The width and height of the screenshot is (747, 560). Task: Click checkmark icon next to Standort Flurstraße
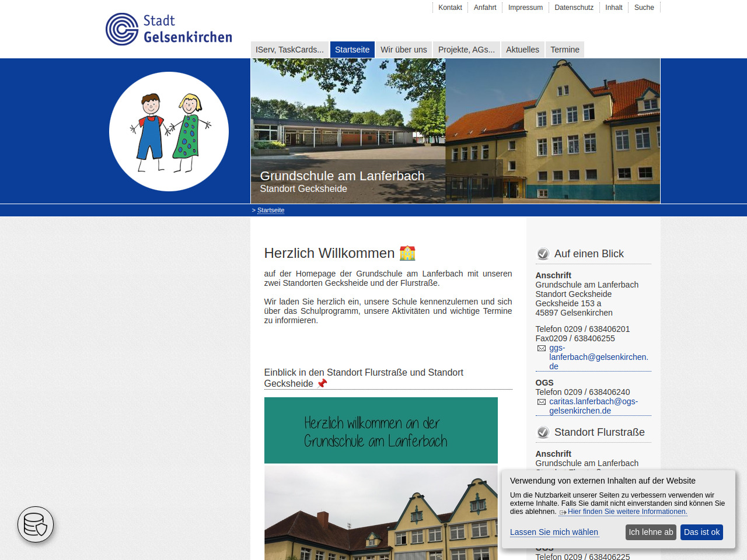pos(543,432)
